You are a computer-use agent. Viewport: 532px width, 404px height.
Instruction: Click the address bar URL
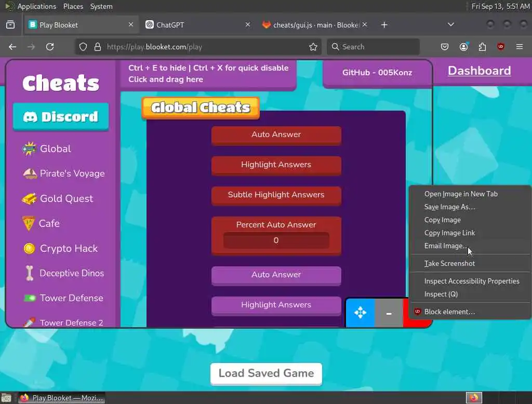coord(154,47)
